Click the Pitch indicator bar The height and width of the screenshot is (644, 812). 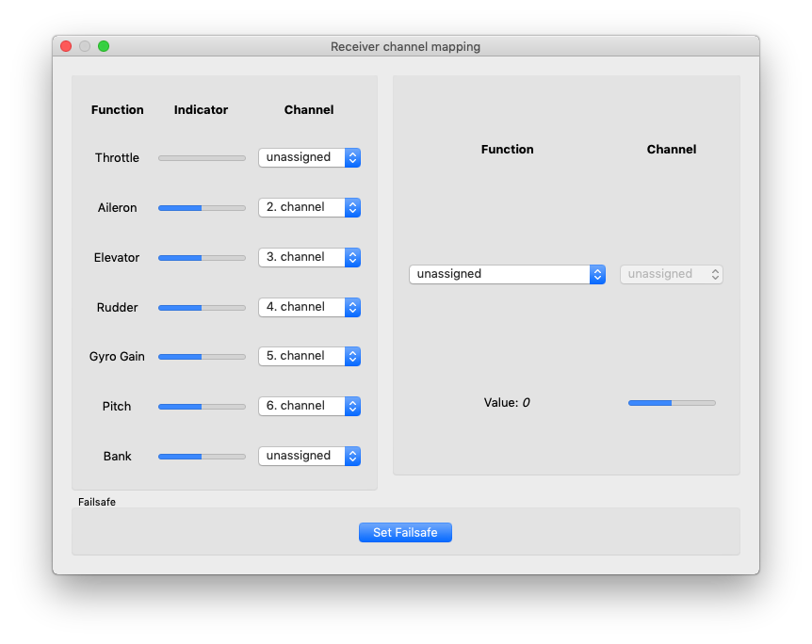click(x=202, y=407)
